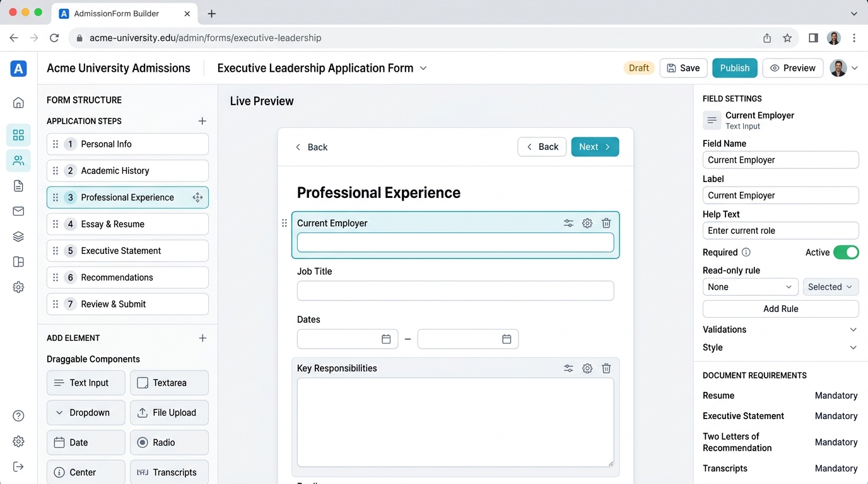Click the Job Title input in preview

pyautogui.click(x=455, y=291)
